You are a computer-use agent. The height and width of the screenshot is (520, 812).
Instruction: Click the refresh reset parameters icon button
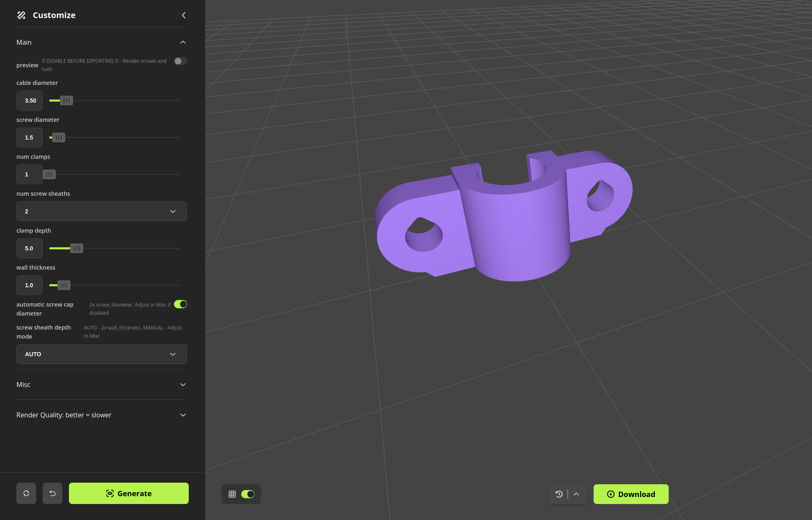[26, 493]
